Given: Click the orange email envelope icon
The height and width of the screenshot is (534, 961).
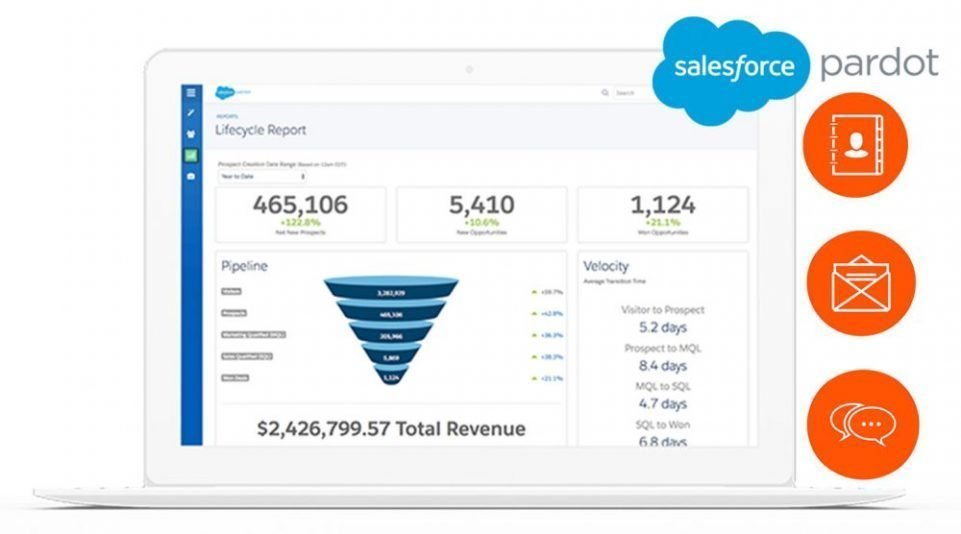Looking at the screenshot, I should coord(860,283).
